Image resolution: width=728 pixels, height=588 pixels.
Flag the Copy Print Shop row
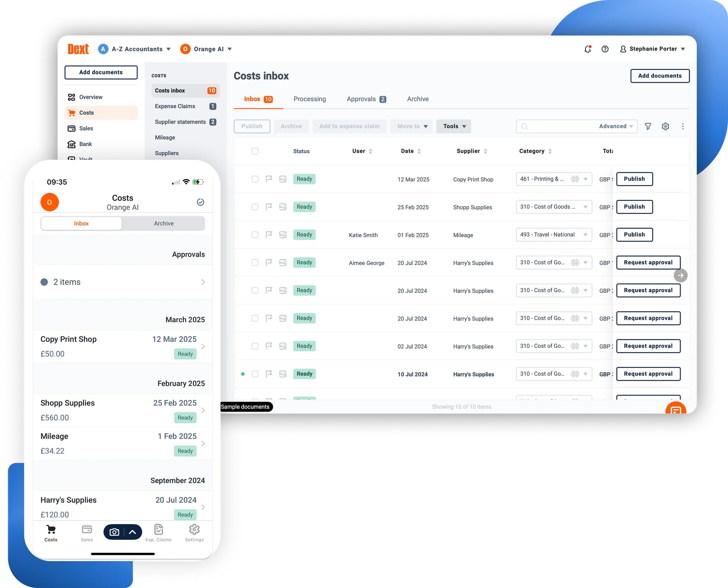coord(269,179)
